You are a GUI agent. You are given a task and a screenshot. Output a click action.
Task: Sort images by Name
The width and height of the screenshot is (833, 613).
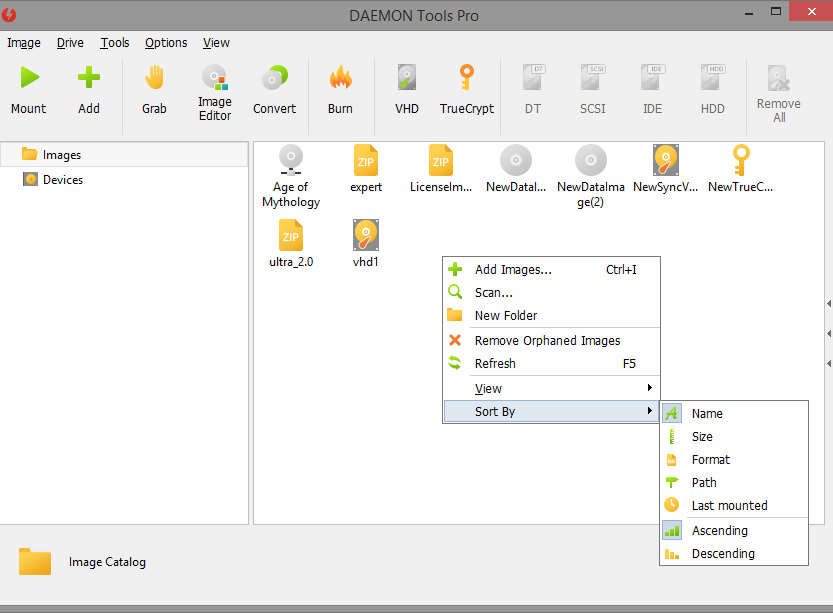(734, 413)
